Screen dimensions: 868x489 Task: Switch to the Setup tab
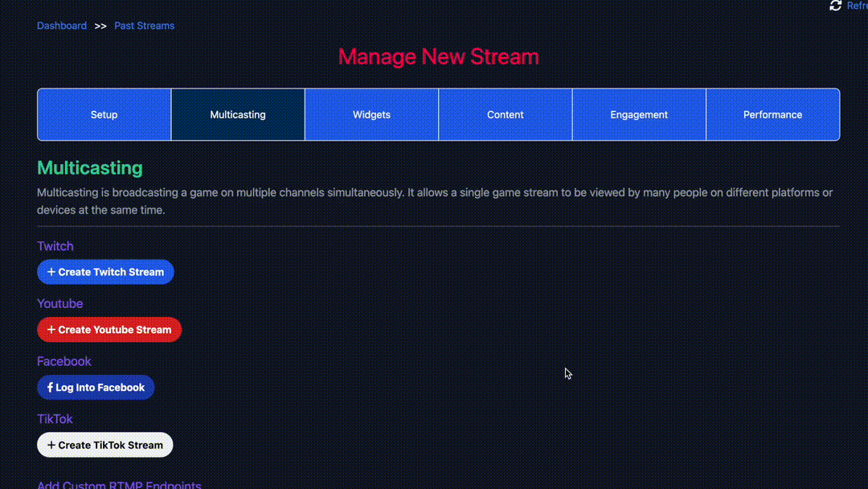(x=104, y=114)
